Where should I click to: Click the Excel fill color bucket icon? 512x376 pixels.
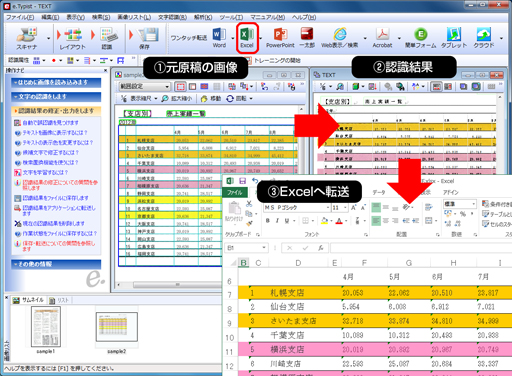tap(324, 221)
